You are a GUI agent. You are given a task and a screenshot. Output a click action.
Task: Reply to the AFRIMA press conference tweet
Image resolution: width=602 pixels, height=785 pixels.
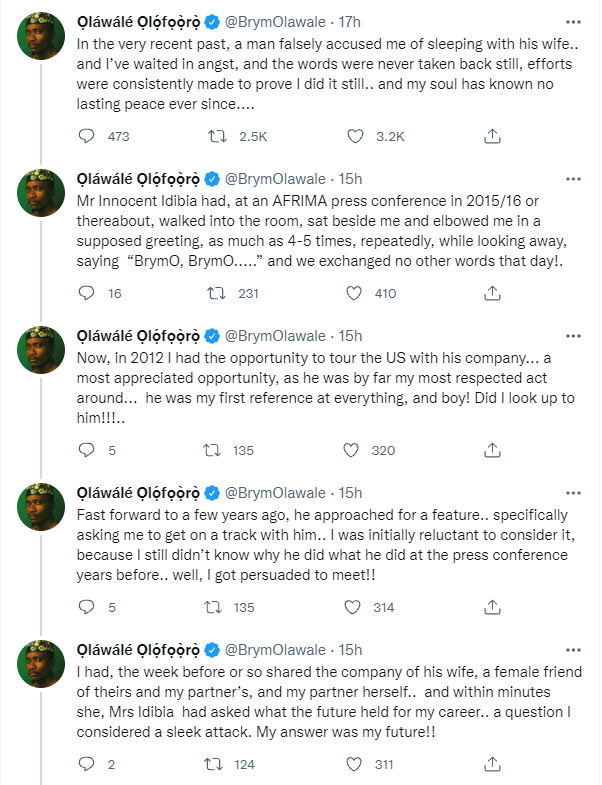(x=86, y=293)
